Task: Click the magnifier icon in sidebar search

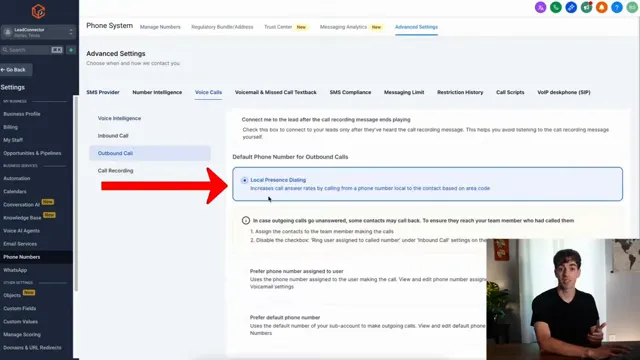Action: click(x=5, y=50)
